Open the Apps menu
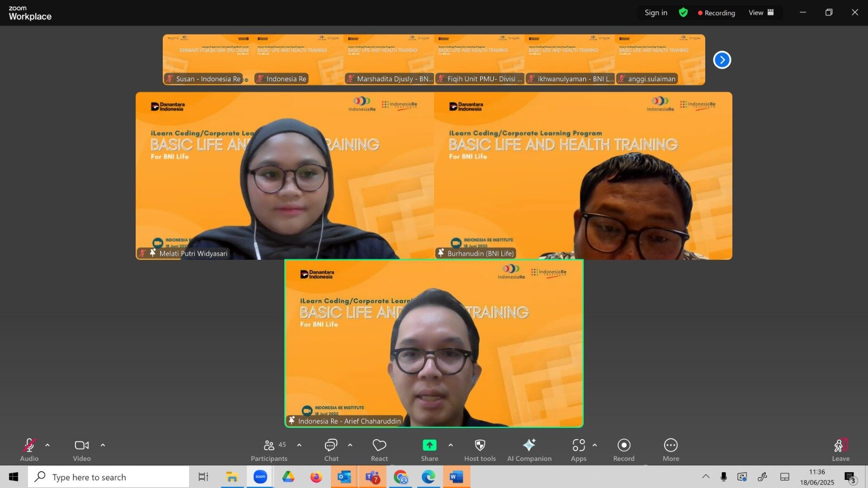The height and width of the screenshot is (488, 868). [x=579, y=450]
